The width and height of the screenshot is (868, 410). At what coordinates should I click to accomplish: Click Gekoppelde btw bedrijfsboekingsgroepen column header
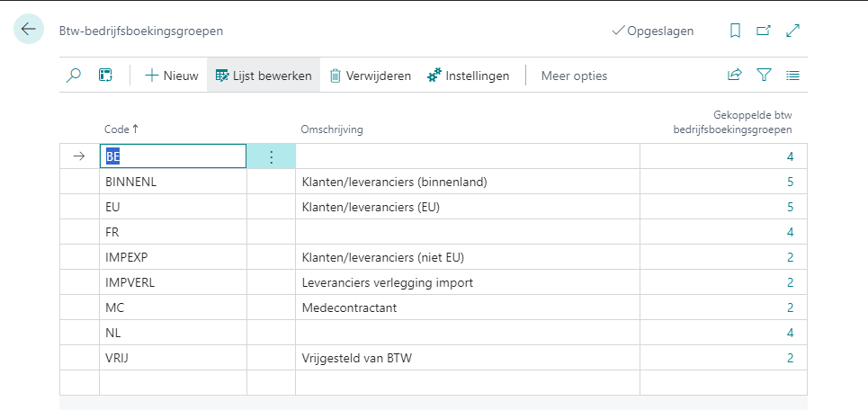732,122
